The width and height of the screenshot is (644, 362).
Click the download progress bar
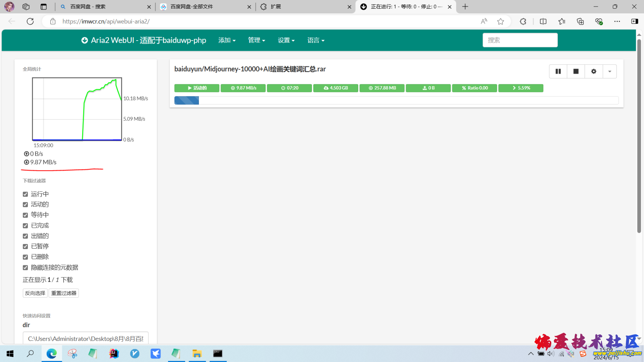click(396, 100)
